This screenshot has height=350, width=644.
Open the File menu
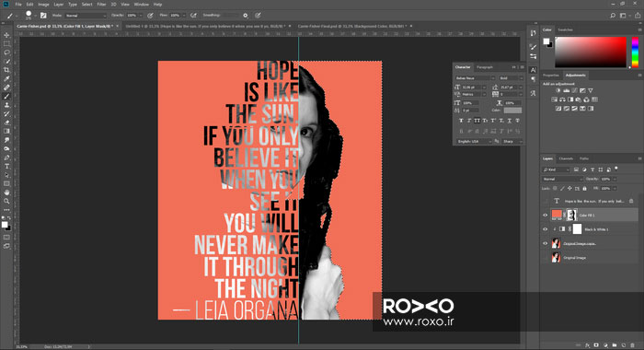[x=18, y=5]
